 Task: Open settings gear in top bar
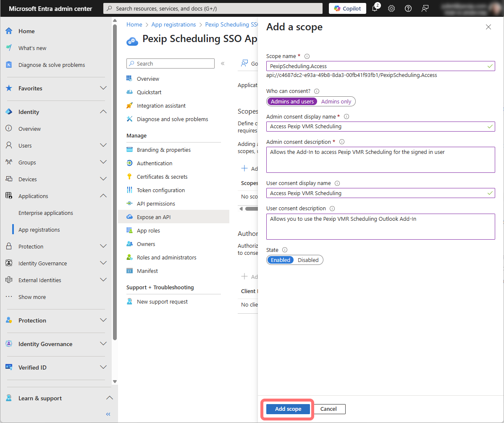(391, 8)
